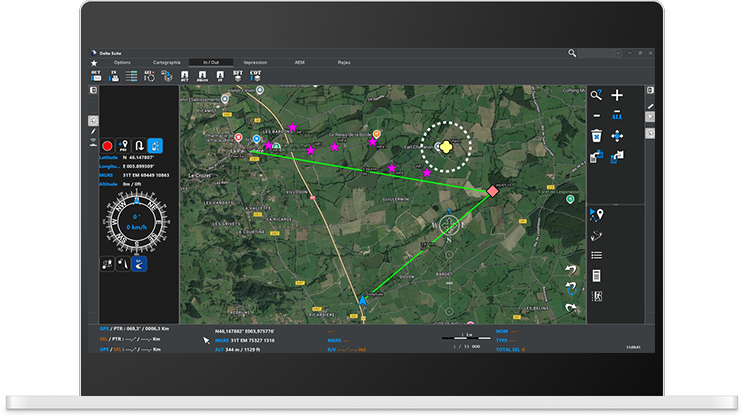Click the yellow marker inside dashed circle
744x416 pixels.
[446, 147]
